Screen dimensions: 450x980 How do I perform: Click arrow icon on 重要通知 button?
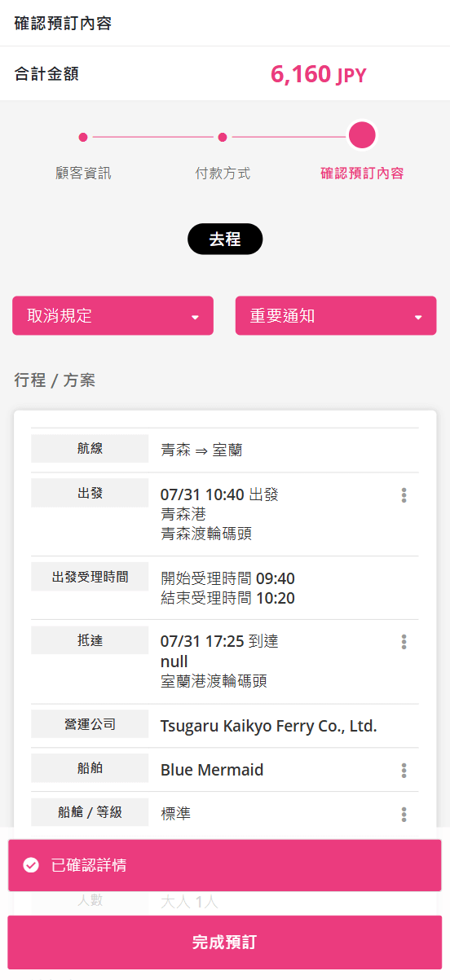click(x=418, y=317)
